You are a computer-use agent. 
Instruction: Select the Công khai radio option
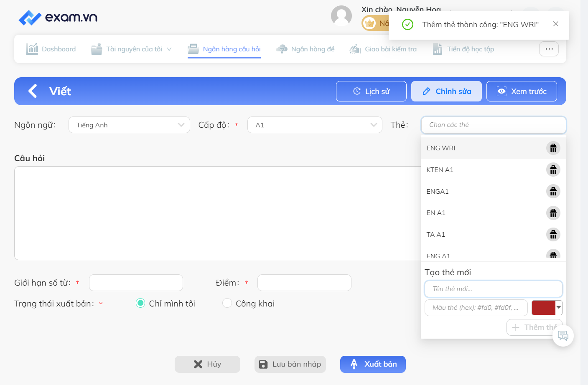pos(227,303)
